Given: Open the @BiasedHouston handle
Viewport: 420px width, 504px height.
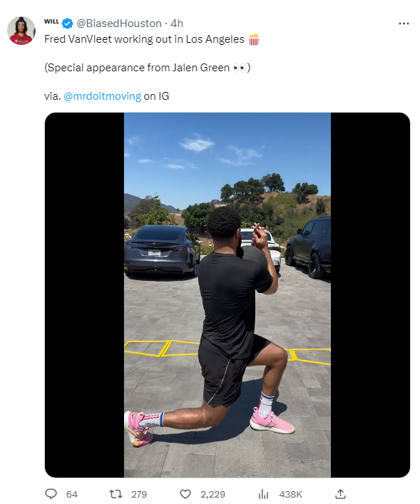Looking at the screenshot, I should point(118,24).
